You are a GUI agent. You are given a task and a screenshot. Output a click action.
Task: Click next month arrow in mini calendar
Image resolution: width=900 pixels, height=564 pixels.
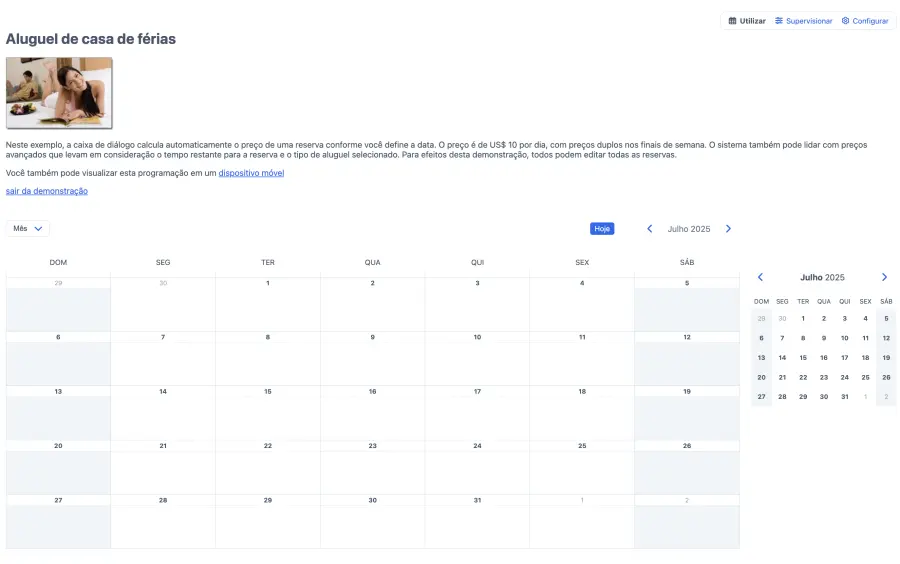click(884, 277)
